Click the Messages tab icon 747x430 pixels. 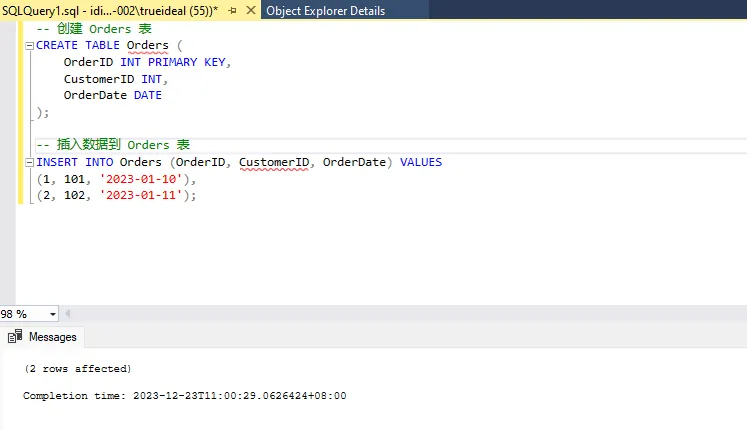coord(15,337)
